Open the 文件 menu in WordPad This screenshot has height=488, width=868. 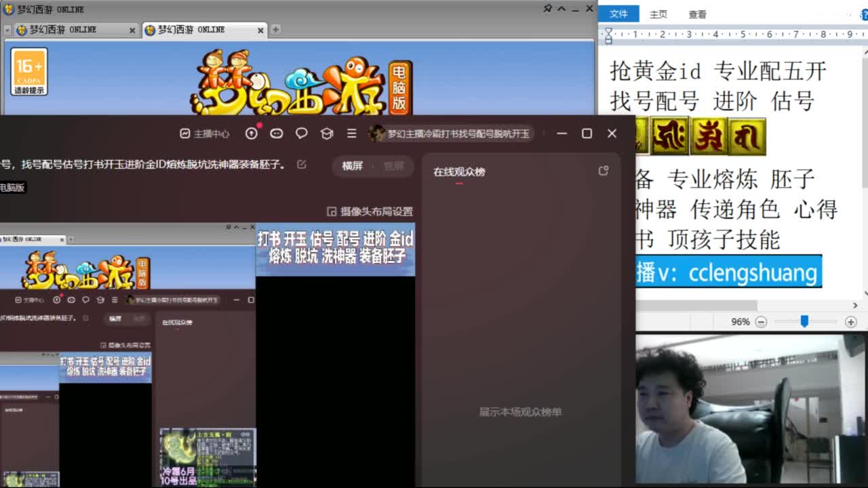tap(618, 14)
